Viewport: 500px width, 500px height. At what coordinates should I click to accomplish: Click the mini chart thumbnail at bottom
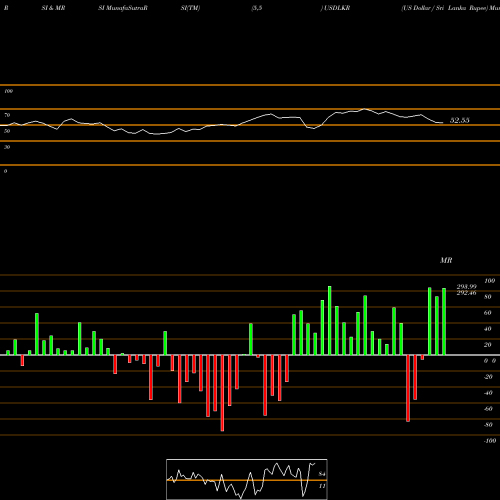point(247,479)
